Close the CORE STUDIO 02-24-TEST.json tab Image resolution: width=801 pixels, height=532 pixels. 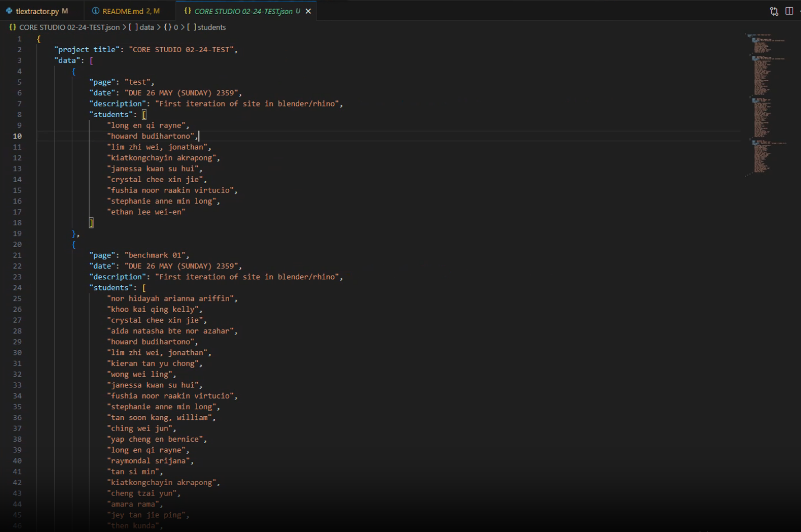click(308, 11)
